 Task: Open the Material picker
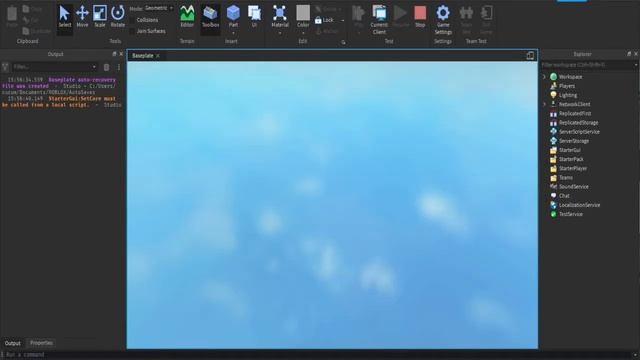(280, 16)
